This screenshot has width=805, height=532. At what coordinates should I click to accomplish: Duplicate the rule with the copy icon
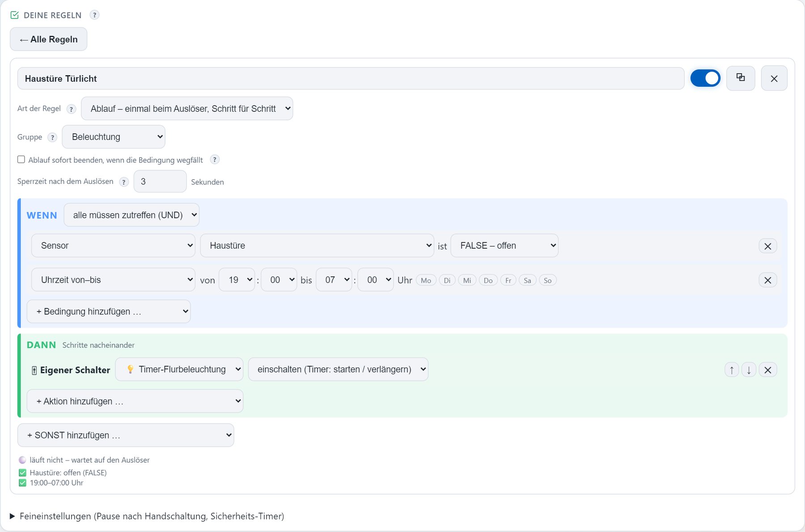[x=741, y=78]
